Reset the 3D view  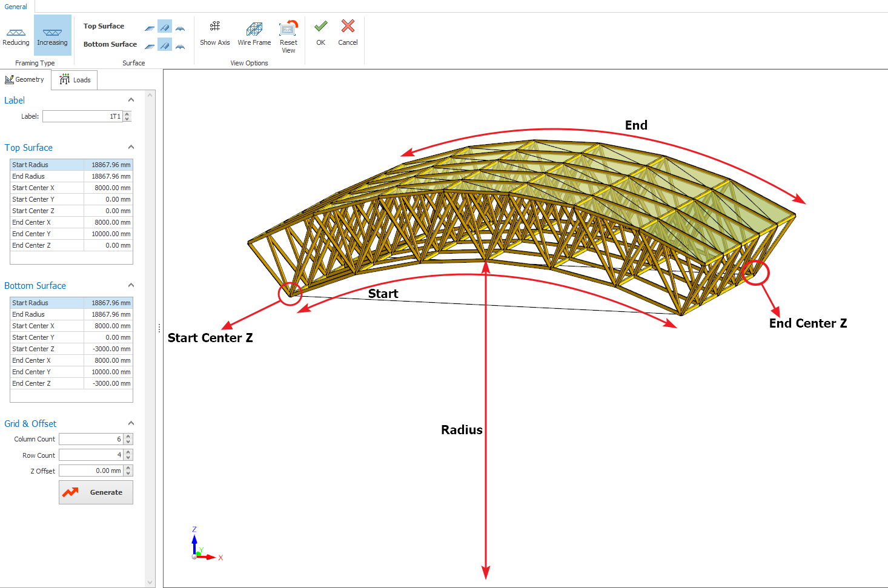point(288,36)
